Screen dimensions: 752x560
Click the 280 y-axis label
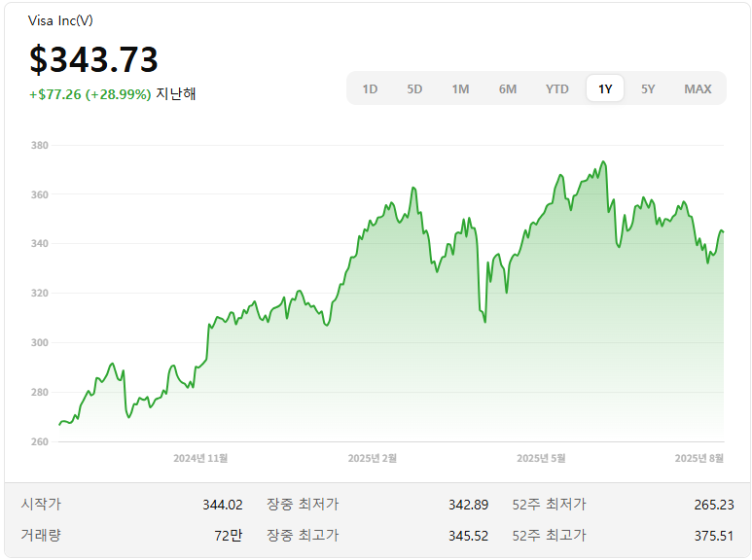click(x=40, y=392)
